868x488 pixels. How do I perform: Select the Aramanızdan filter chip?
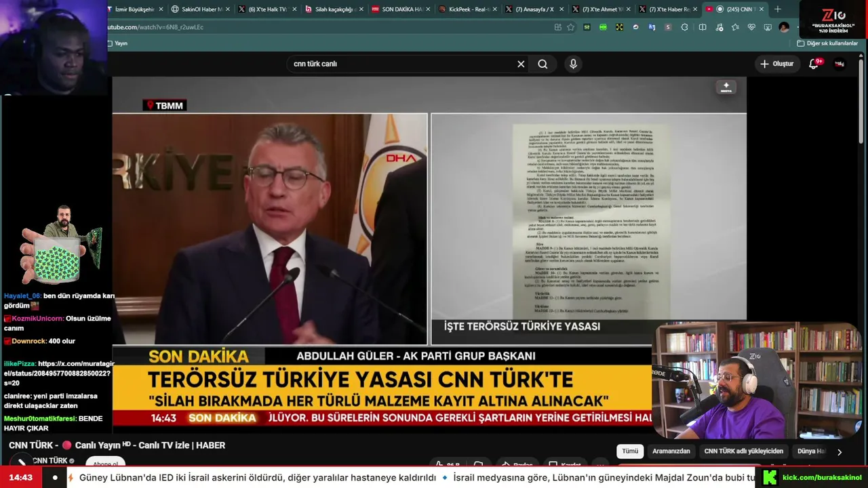click(671, 451)
